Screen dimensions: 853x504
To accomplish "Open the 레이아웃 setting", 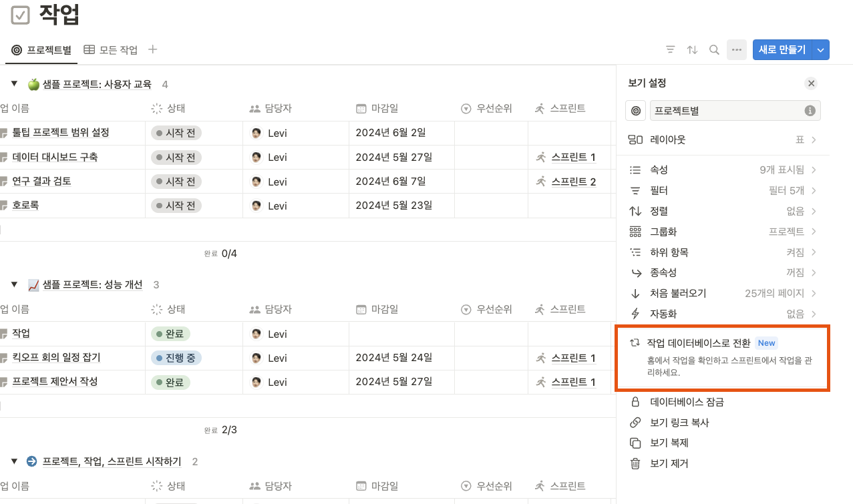I will click(x=723, y=140).
